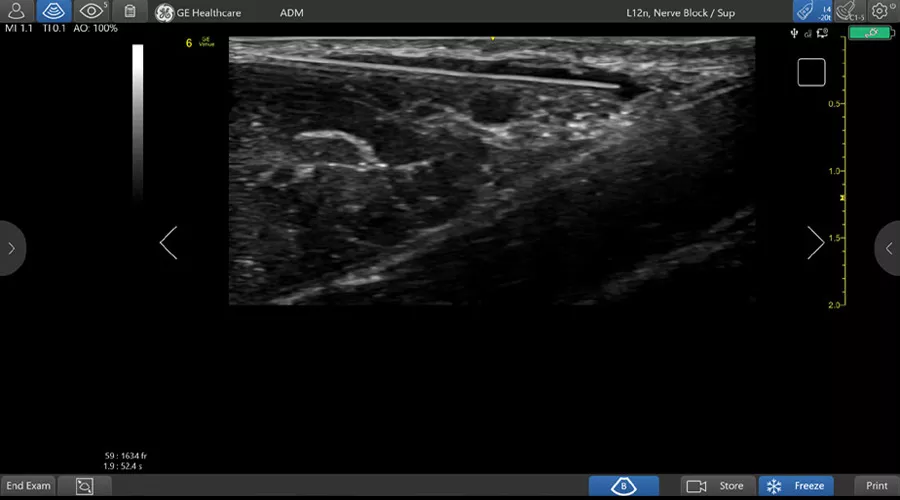Click the Print button
The height and width of the screenshot is (500, 900).
click(876, 486)
